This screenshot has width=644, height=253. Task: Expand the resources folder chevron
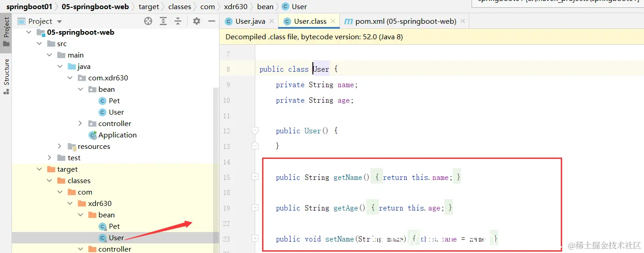coord(59,147)
